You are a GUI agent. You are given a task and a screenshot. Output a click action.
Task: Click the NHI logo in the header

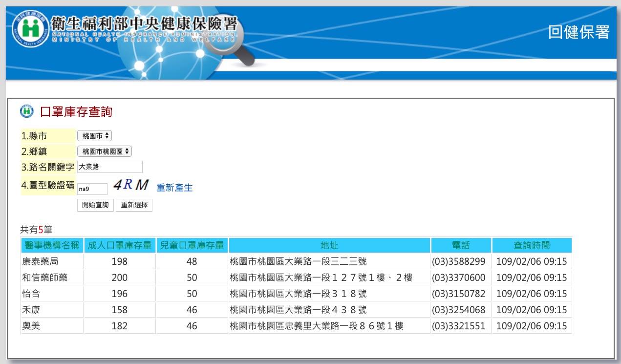coord(30,29)
